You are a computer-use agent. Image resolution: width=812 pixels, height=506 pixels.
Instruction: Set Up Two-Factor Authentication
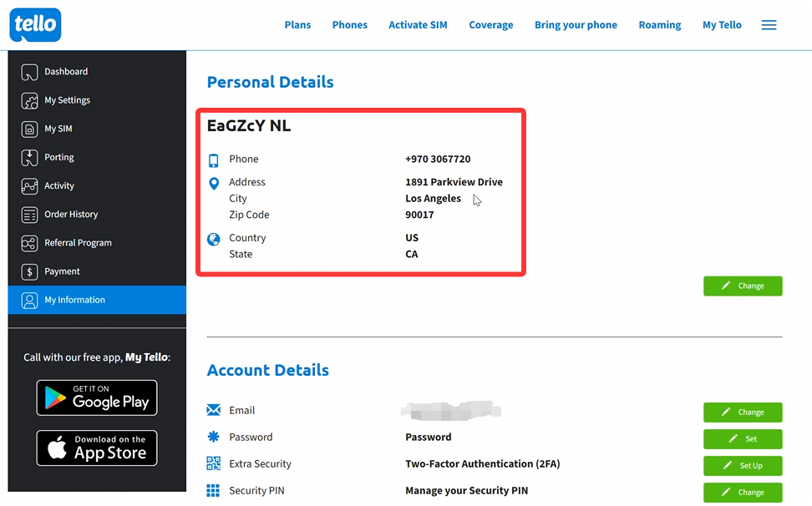pos(743,465)
